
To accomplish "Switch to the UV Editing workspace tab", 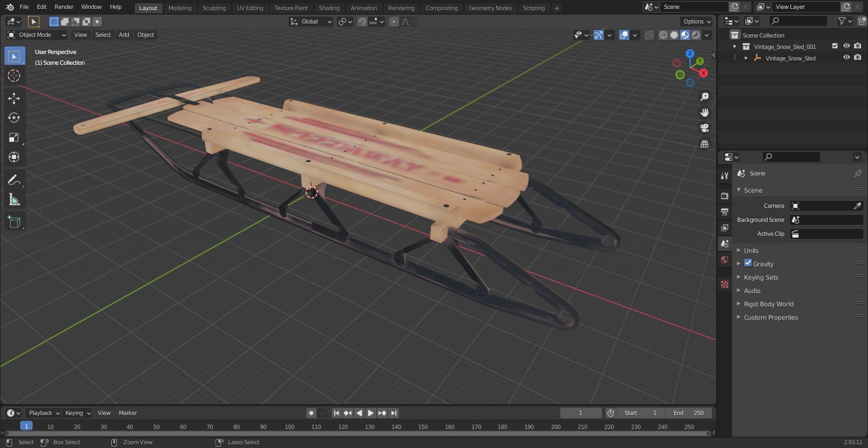I will [250, 8].
